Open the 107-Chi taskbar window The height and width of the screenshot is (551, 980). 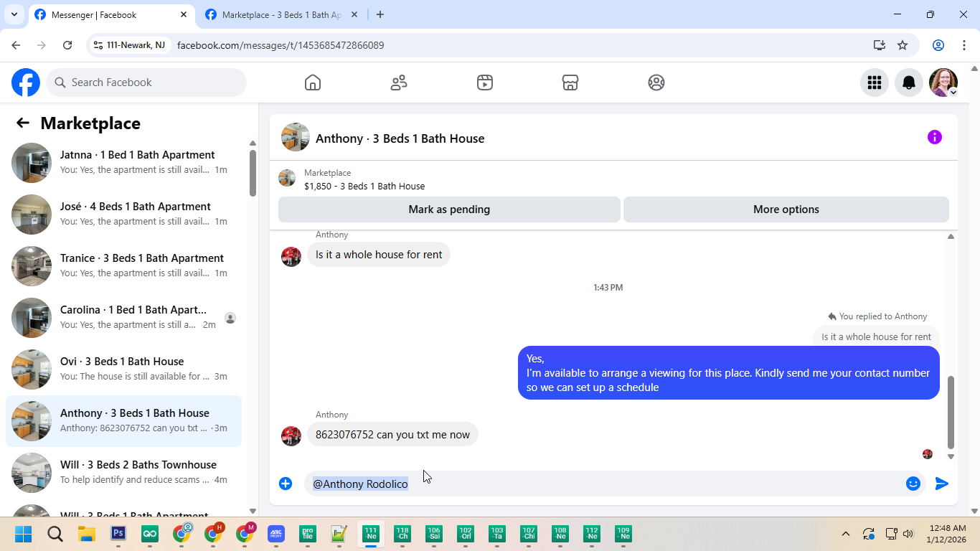pyautogui.click(x=529, y=534)
